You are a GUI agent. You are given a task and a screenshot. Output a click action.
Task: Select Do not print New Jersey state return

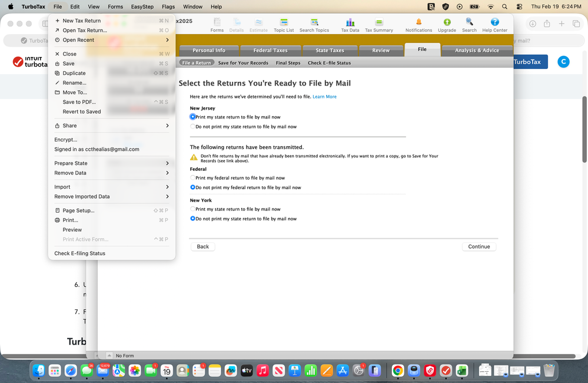pyautogui.click(x=193, y=127)
